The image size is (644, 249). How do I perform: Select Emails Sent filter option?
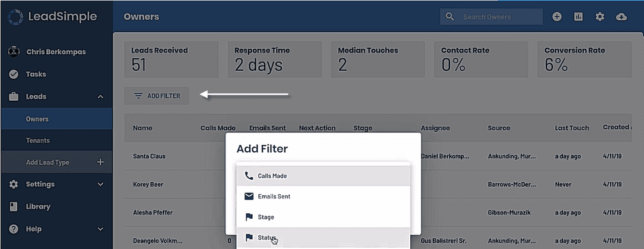pos(323,197)
